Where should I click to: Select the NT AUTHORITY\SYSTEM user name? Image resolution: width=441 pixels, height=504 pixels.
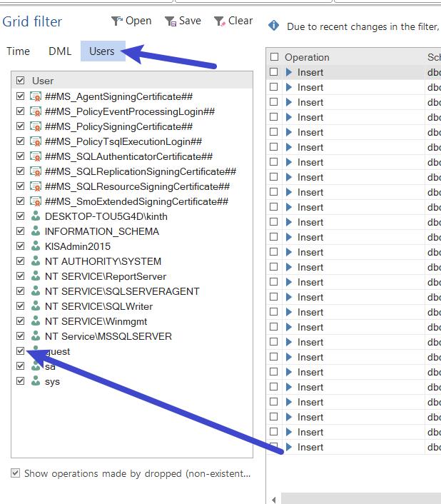[x=103, y=261]
